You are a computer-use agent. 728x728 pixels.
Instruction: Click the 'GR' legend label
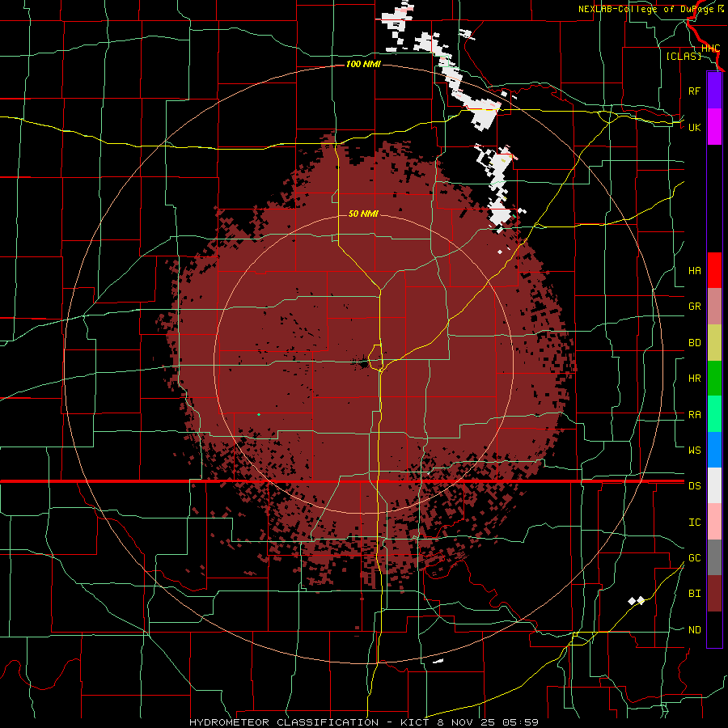(695, 307)
